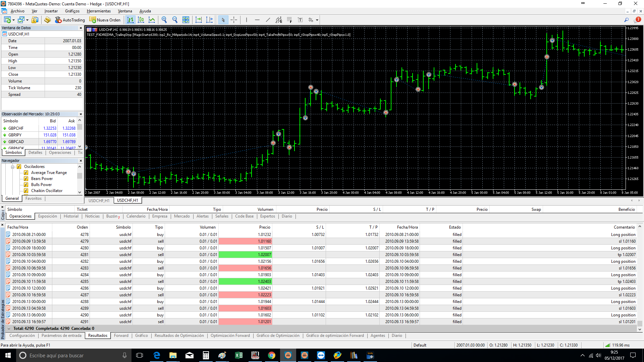Click the profiles toolbar icon
Screen dimensions: 644x362
[x=21, y=20]
